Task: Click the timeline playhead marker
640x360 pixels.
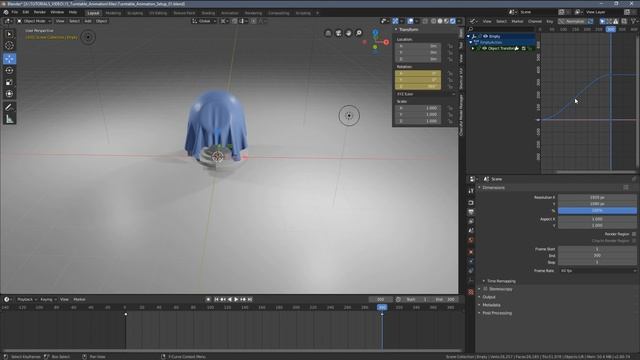Action: 382,307
